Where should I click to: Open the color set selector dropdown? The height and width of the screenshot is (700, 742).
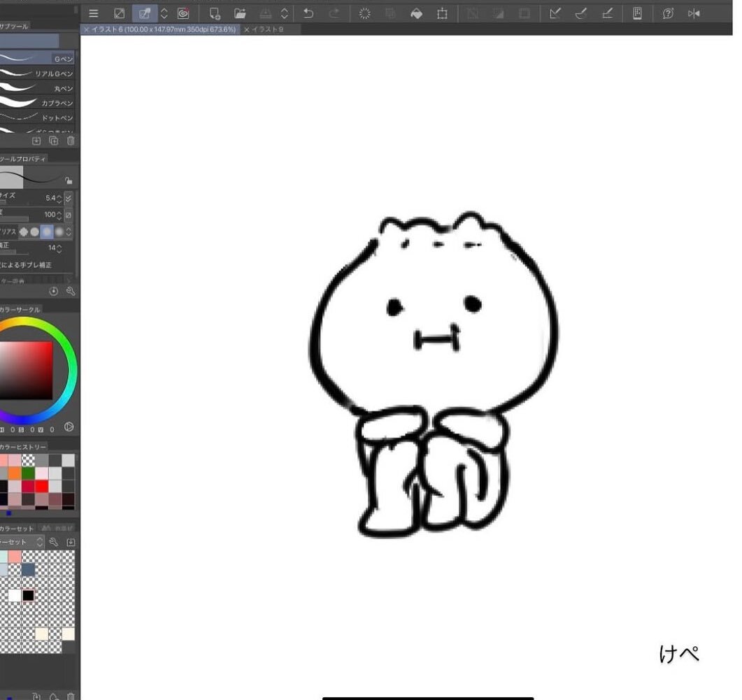tap(22, 542)
